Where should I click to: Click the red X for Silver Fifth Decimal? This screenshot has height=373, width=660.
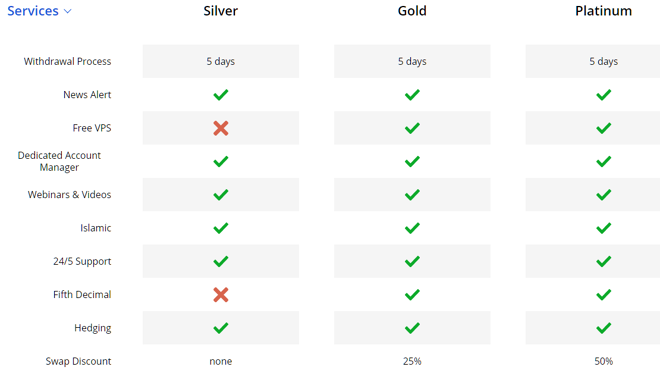coord(221,295)
